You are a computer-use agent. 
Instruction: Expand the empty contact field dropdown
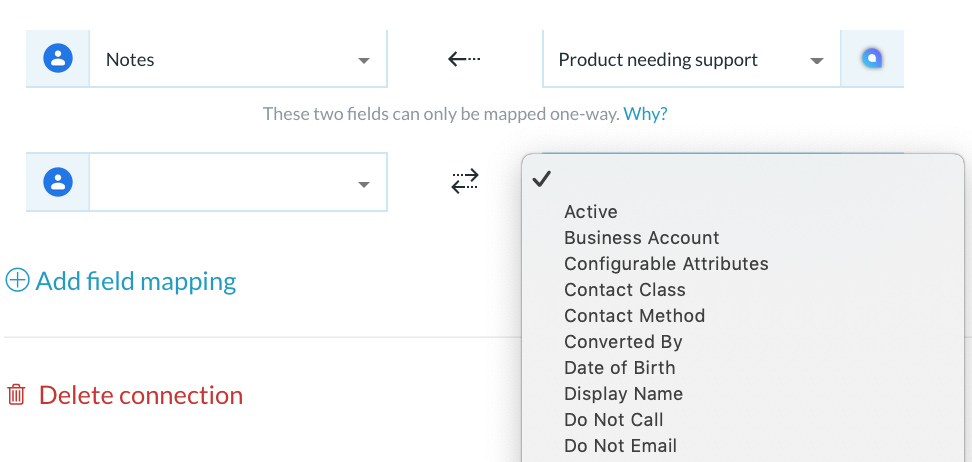click(x=239, y=182)
